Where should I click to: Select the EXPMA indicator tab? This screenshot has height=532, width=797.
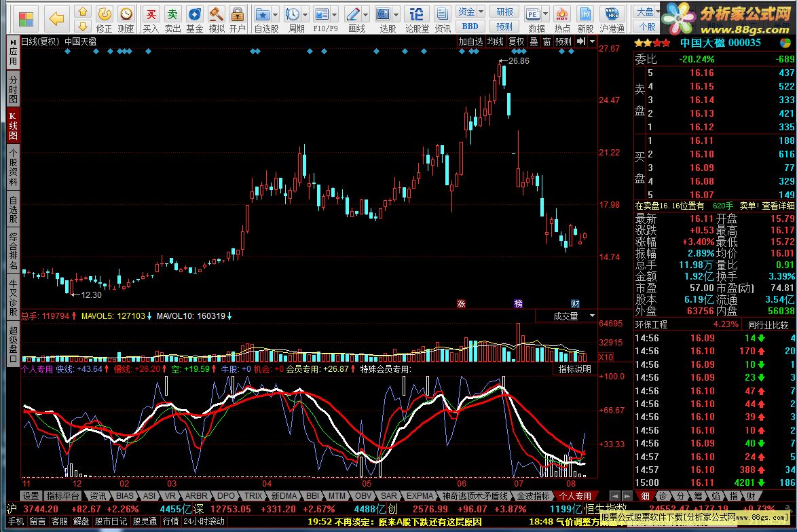(420, 496)
